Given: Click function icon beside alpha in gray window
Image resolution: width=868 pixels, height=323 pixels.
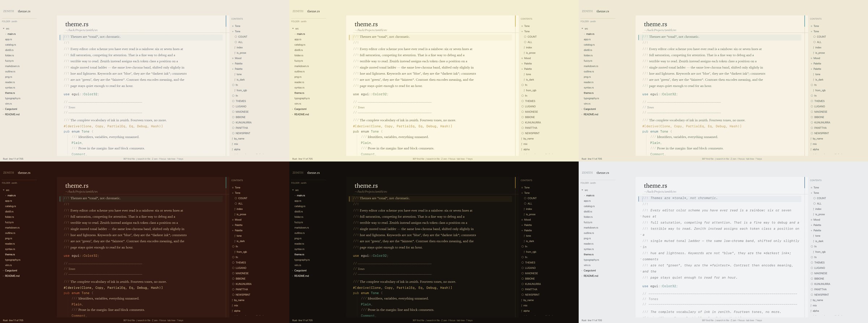Looking at the screenshot, I should pyautogui.click(x=811, y=311).
